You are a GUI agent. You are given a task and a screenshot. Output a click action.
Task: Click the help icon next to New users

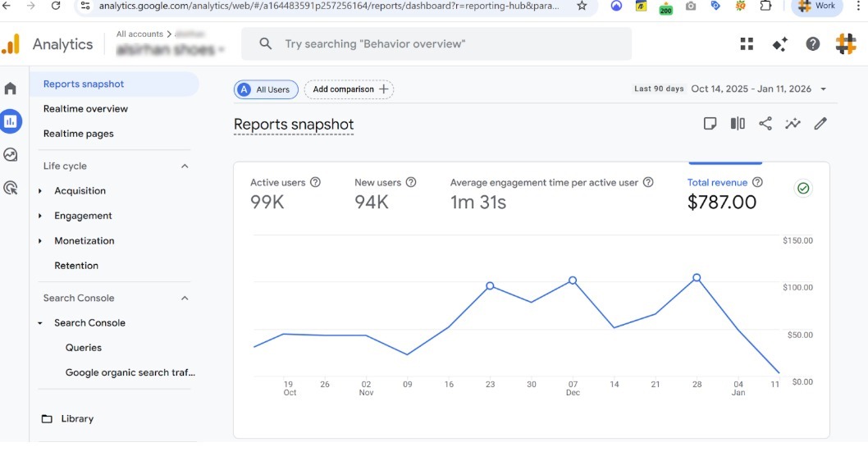[x=411, y=182]
